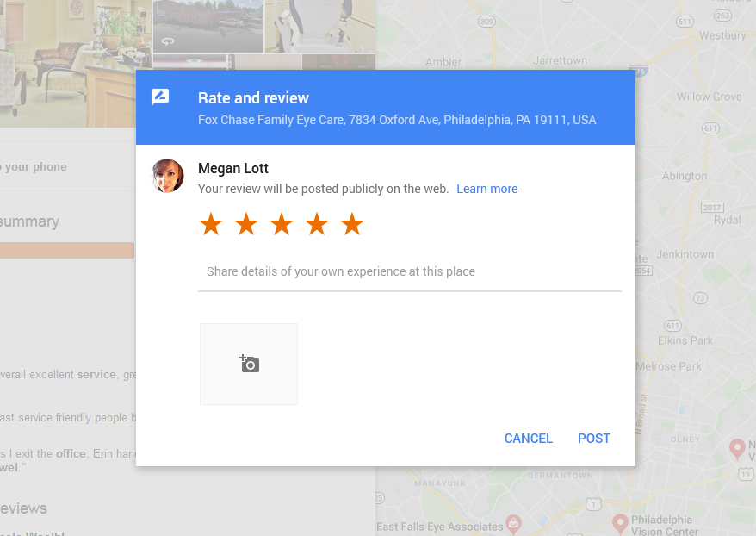Click the 360 rotate icon on street view photo
756x536 pixels.
pyautogui.click(x=167, y=41)
